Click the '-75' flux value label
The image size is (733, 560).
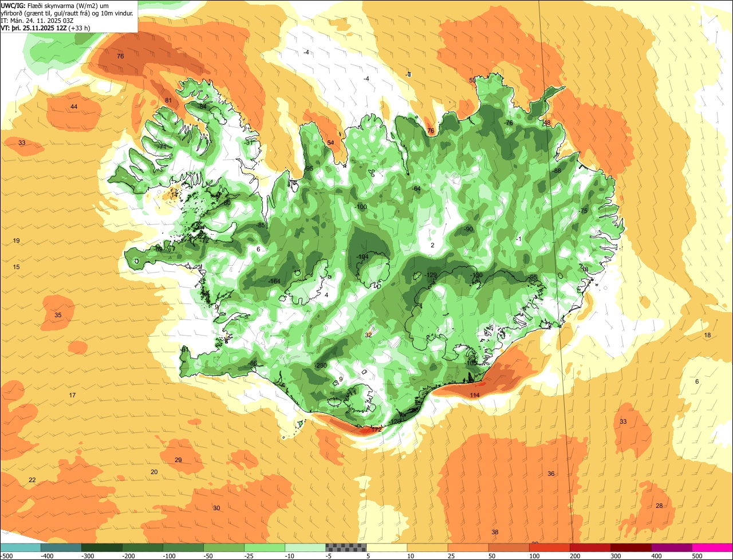(583, 211)
